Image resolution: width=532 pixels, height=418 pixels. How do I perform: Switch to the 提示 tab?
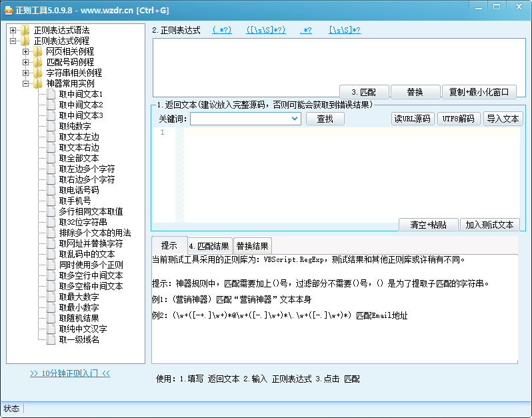[169, 245]
